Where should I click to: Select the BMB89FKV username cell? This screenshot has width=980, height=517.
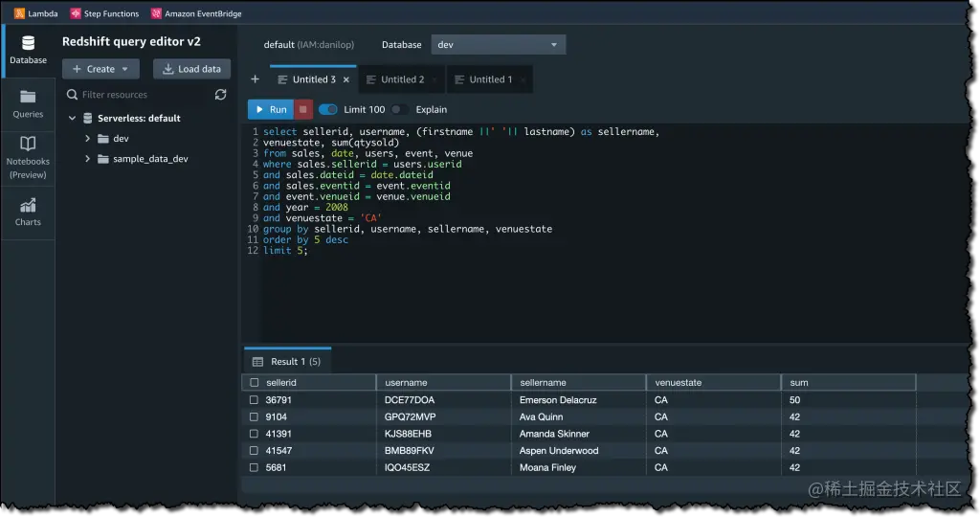[x=444, y=450]
